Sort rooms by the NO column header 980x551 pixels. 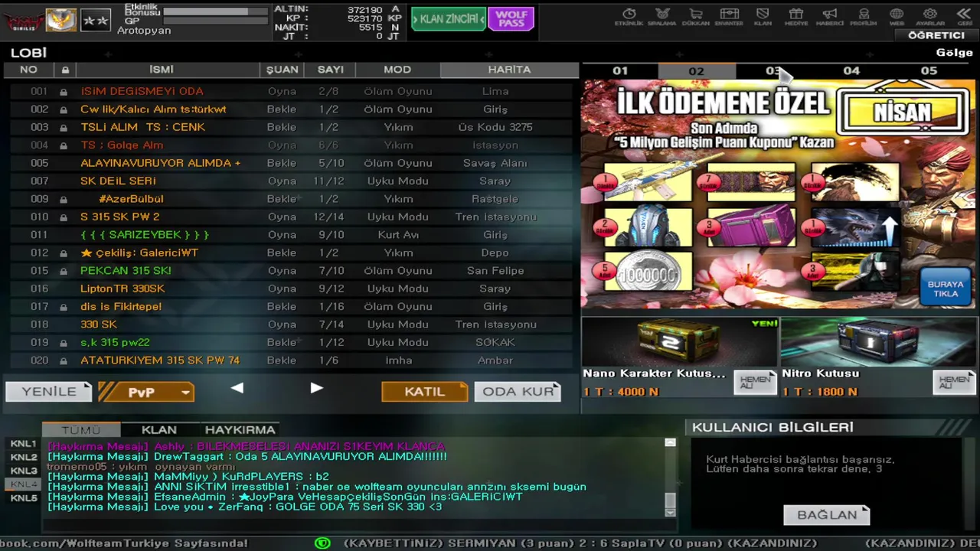click(28, 70)
